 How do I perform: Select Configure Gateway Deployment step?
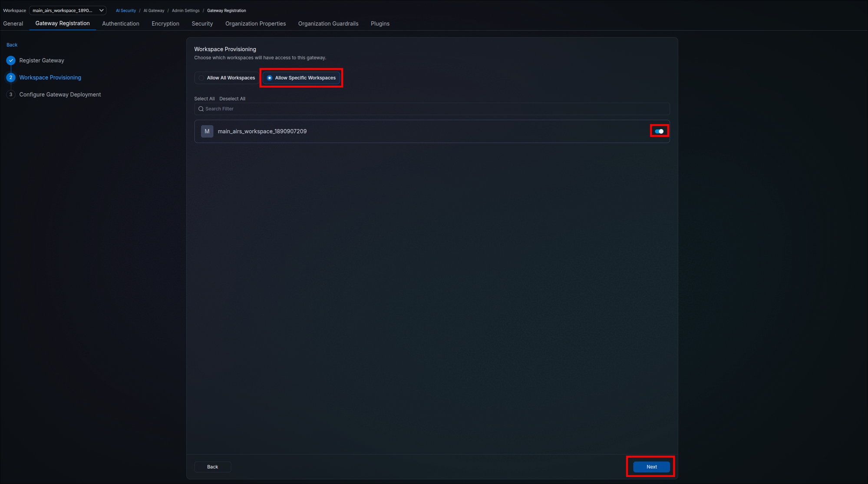(x=60, y=94)
